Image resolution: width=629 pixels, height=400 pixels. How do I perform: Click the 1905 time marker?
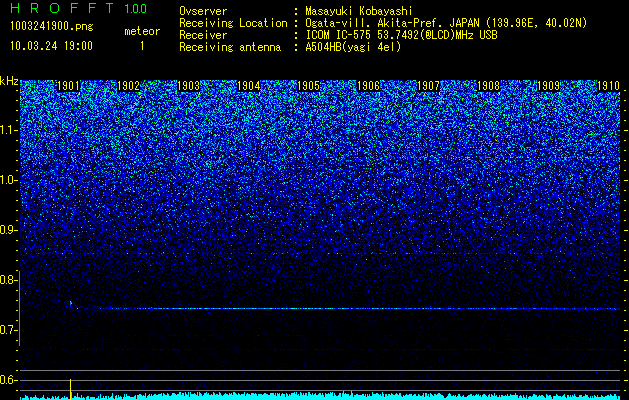tap(308, 86)
